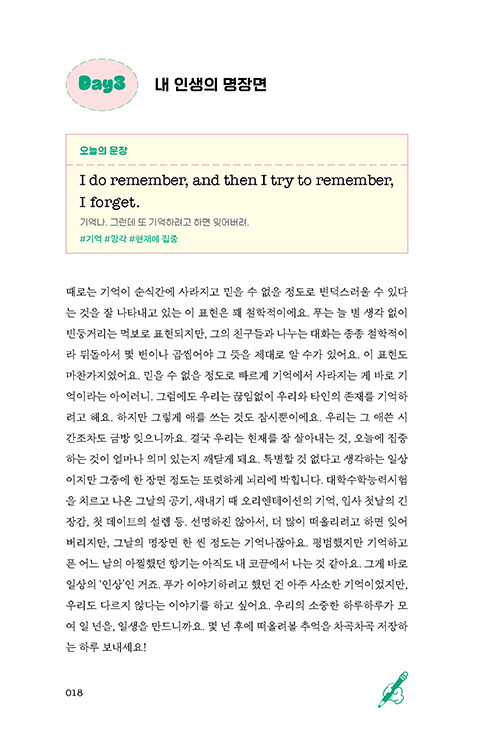Click the #기억 hashtag
Screen dimensions: 500x734
pos(90,239)
